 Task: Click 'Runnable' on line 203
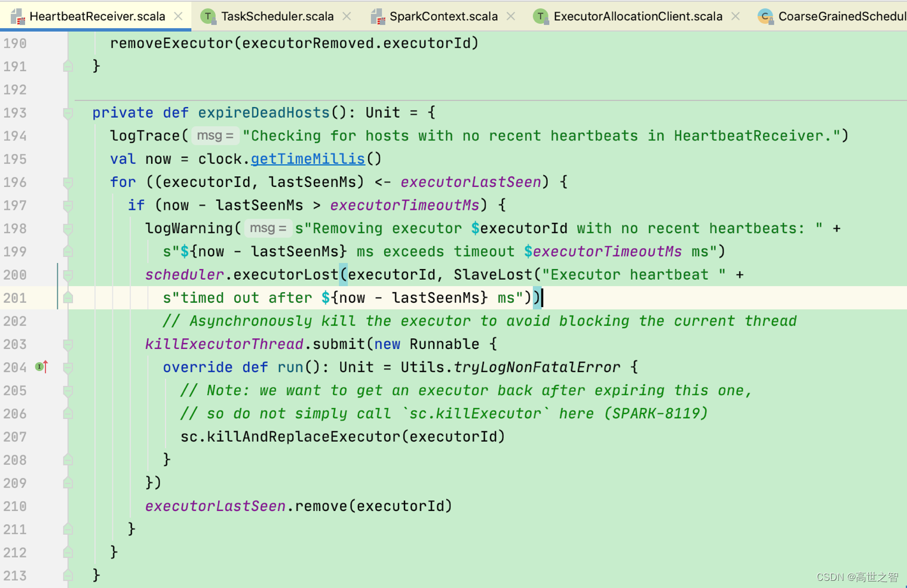[445, 344]
